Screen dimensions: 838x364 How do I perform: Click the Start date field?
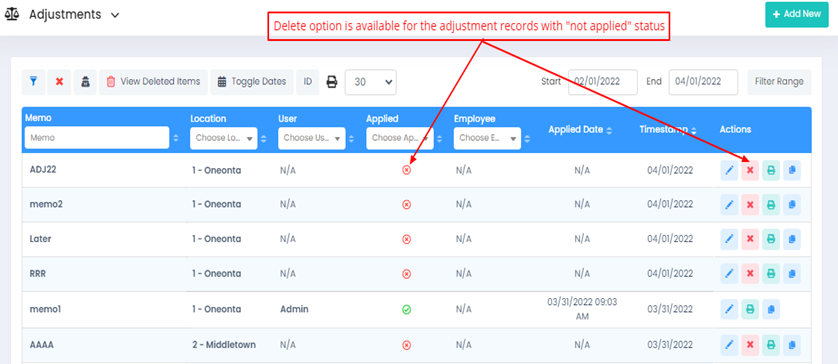602,82
